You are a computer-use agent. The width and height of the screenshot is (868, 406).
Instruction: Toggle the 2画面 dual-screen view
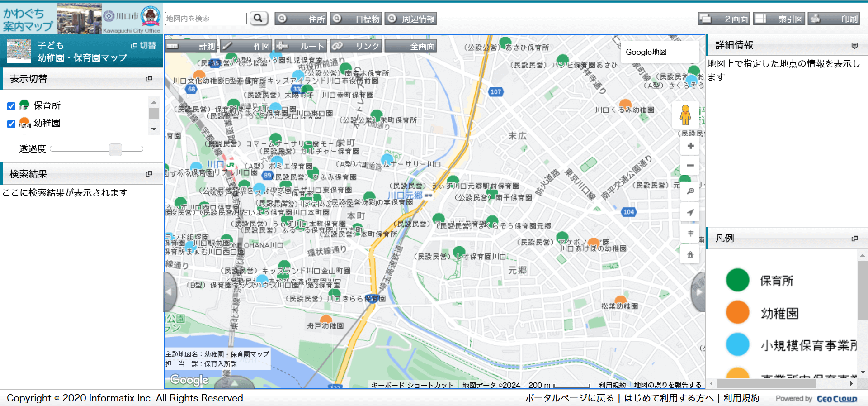tap(724, 19)
